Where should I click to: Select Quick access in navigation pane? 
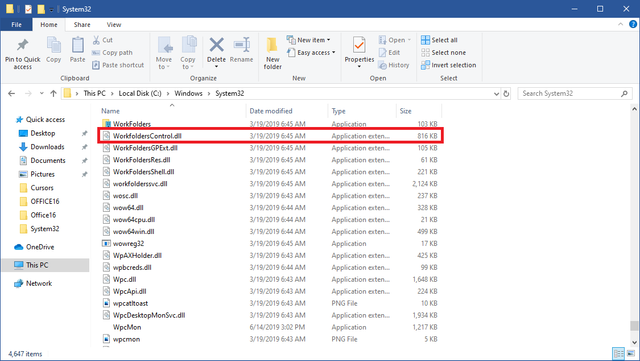point(40,120)
